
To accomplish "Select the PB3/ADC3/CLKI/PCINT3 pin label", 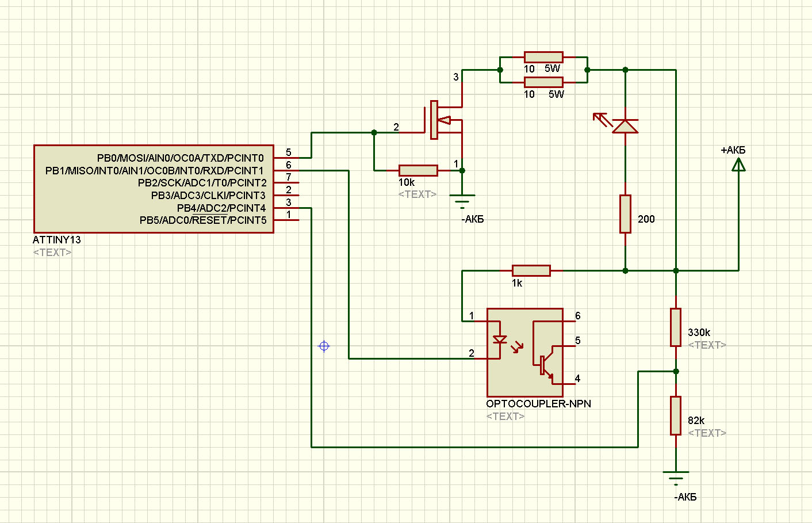I will [208, 195].
